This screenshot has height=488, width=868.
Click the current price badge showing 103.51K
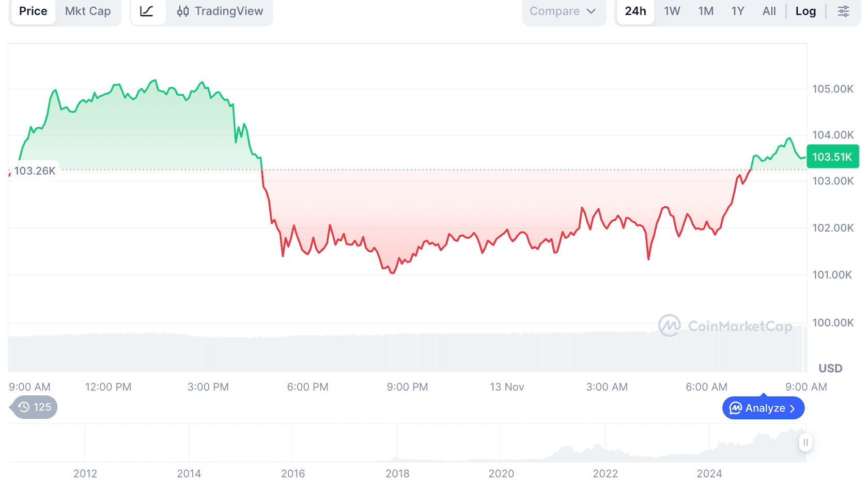[x=832, y=157]
